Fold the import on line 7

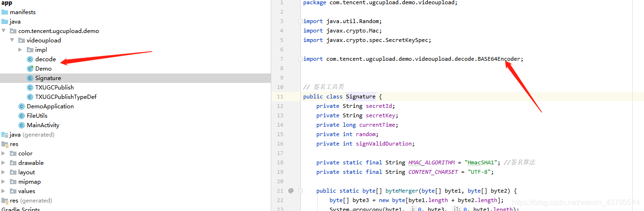[x=300, y=59]
